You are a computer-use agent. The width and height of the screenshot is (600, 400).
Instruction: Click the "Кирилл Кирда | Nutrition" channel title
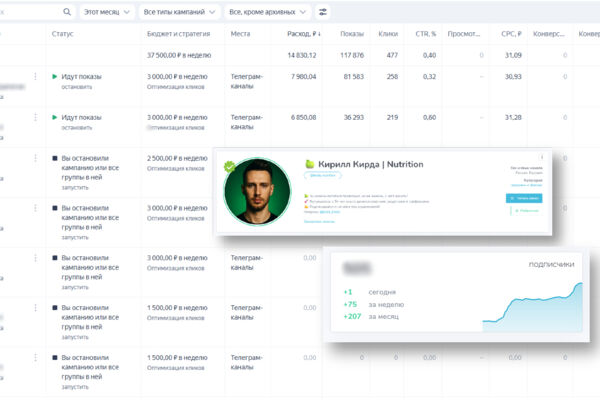[371, 164]
